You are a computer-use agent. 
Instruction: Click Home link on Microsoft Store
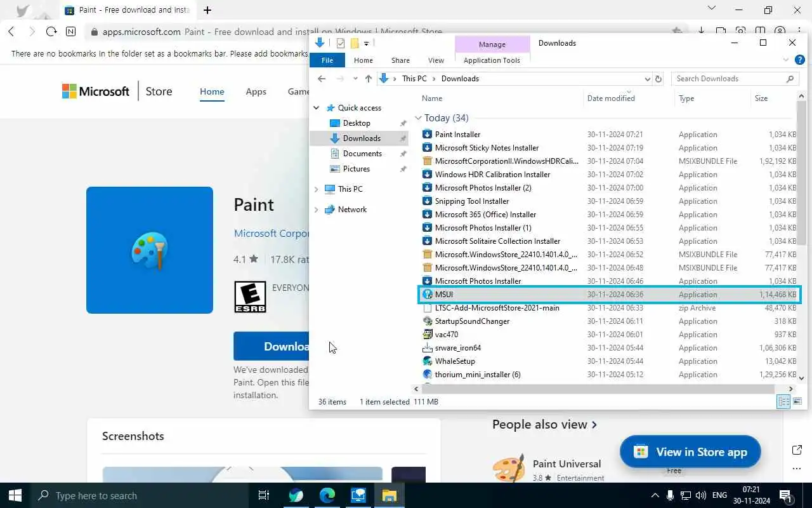click(x=212, y=91)
